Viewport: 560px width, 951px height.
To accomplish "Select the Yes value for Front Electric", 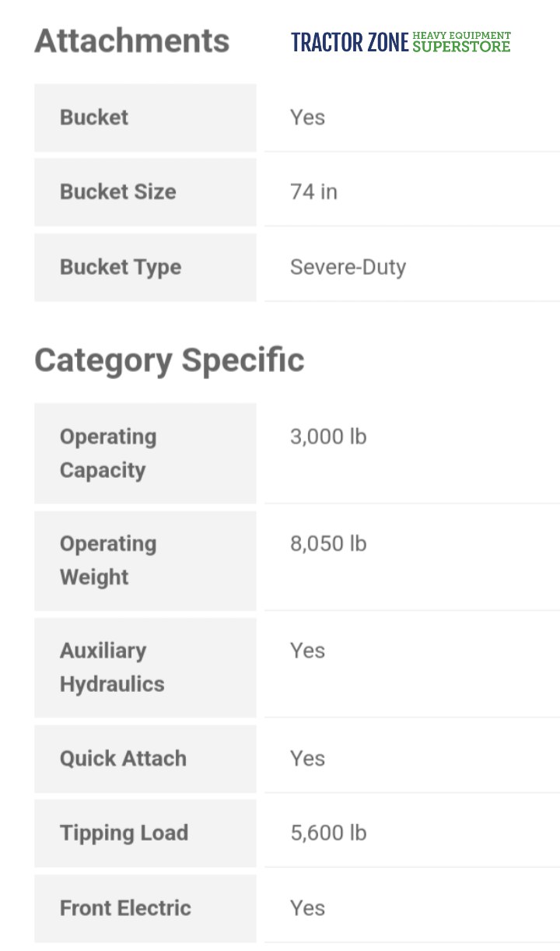I will click(x=307, y=907).
